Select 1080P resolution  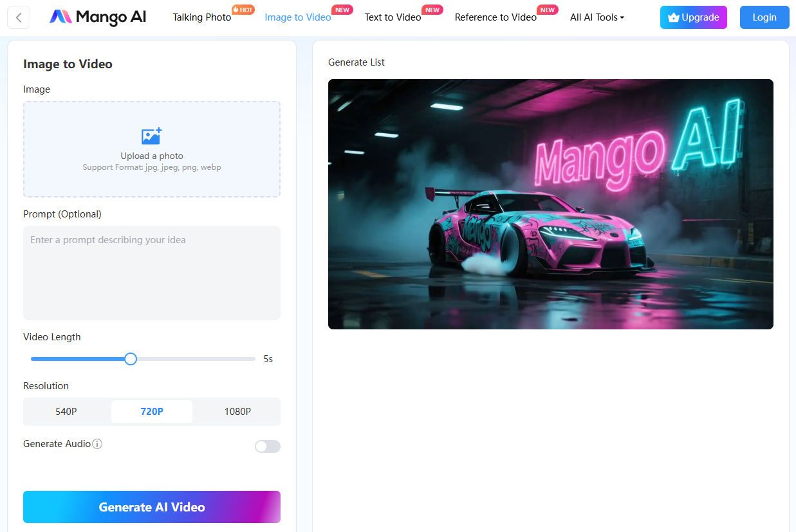237,412
